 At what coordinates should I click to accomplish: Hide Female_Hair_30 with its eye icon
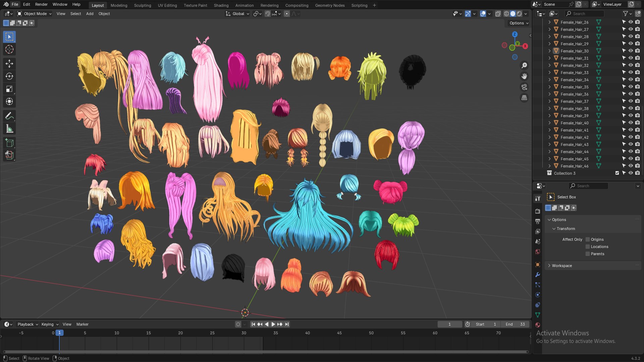tap(631, 51)
